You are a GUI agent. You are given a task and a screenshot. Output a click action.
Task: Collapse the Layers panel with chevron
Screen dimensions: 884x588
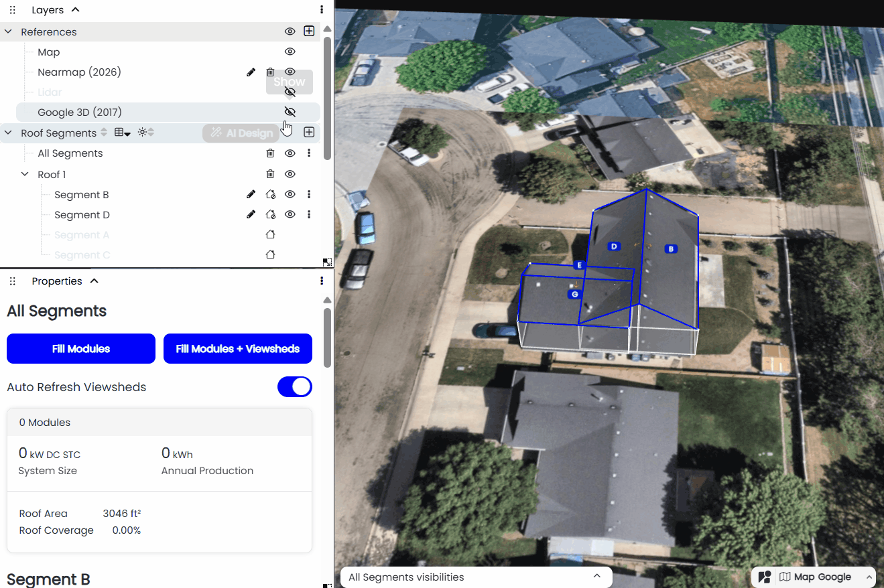[x=75, y=9]
